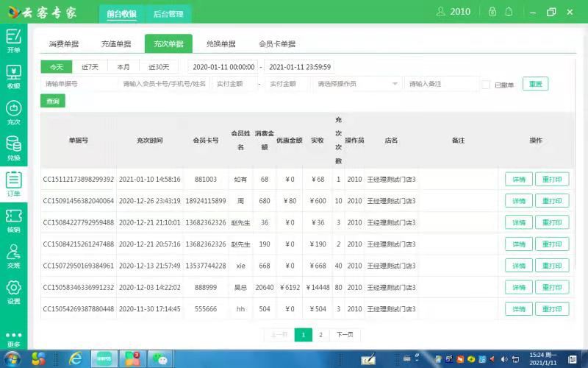Image resolution: width=588 pixels, height=368 pixels.
Task: Switch to 后台管理 top tab
Action: point(168,14)
